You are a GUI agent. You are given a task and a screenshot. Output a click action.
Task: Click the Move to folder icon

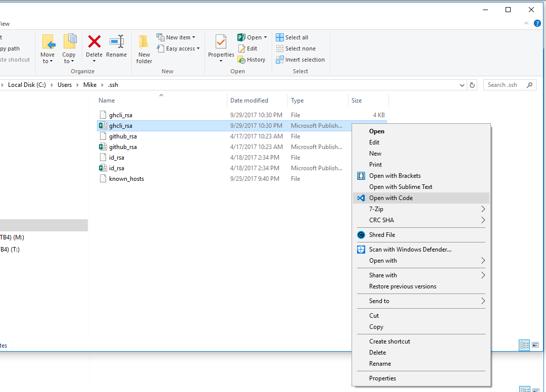pyautogui.click(x=48, y=42)
